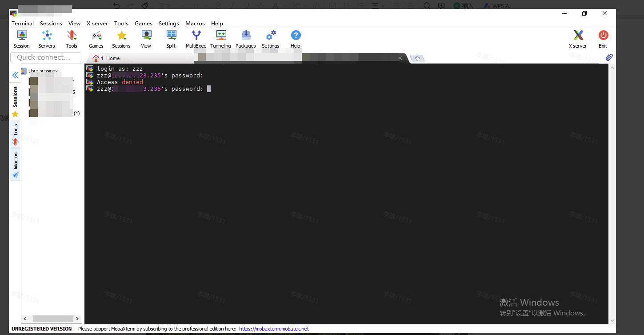644x335 pixels.
Task: Open the Macros menu
Action: click(x=195, y=23)
